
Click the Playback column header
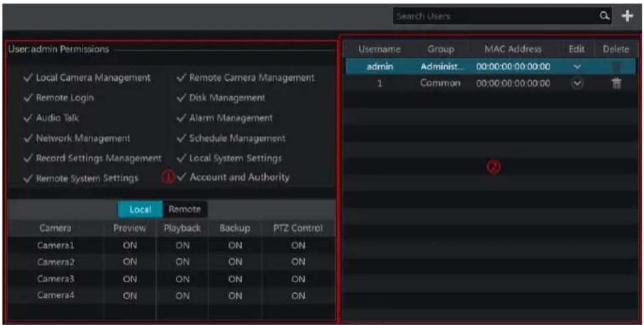[x=182, y=228]
